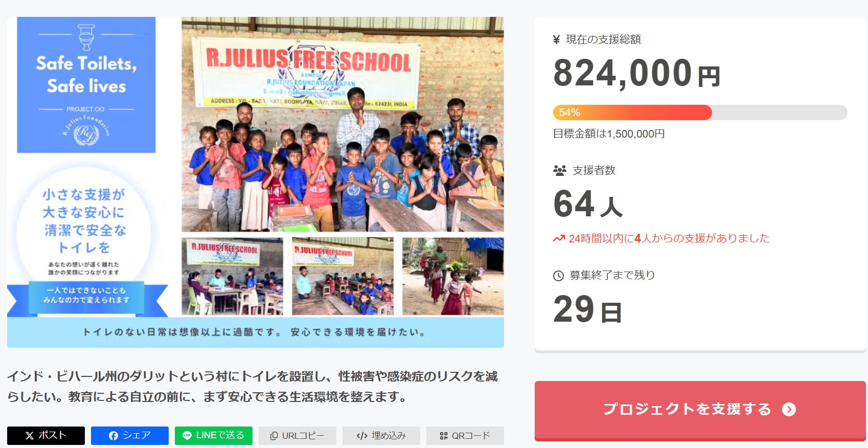Click the supporters group icon beside 支援者数
868x448 pixels.
[560, 170]
